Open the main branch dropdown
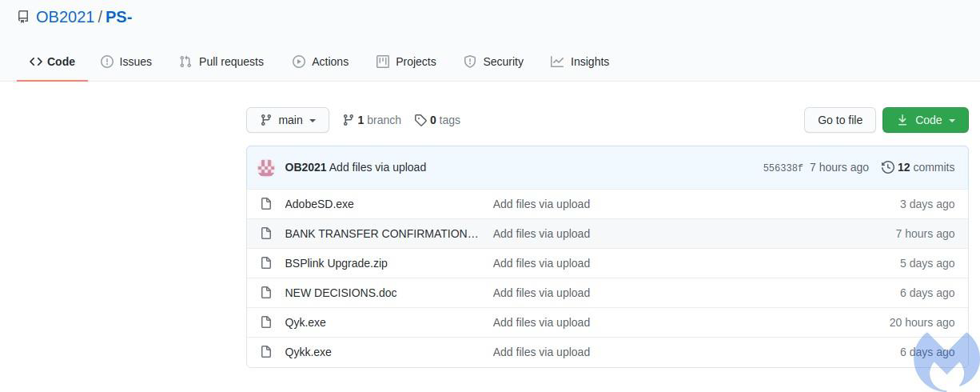This screenshot has width=980, height=392. (288, 120)
